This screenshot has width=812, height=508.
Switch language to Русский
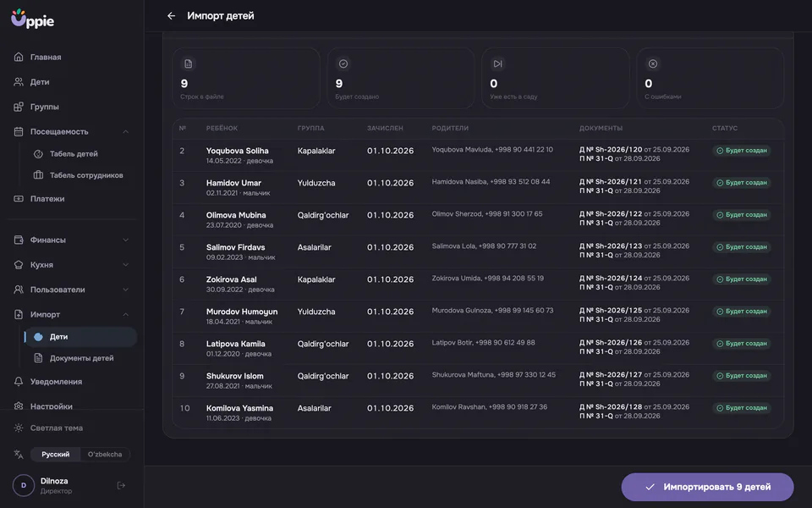(x=56, y=455)
